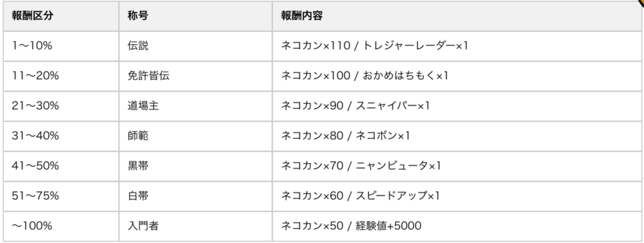This screenshot has height=243, width=644.
Task: Click the ネコカン×110 トレジャーレーダー reward cell
Action: click(457, 46)
